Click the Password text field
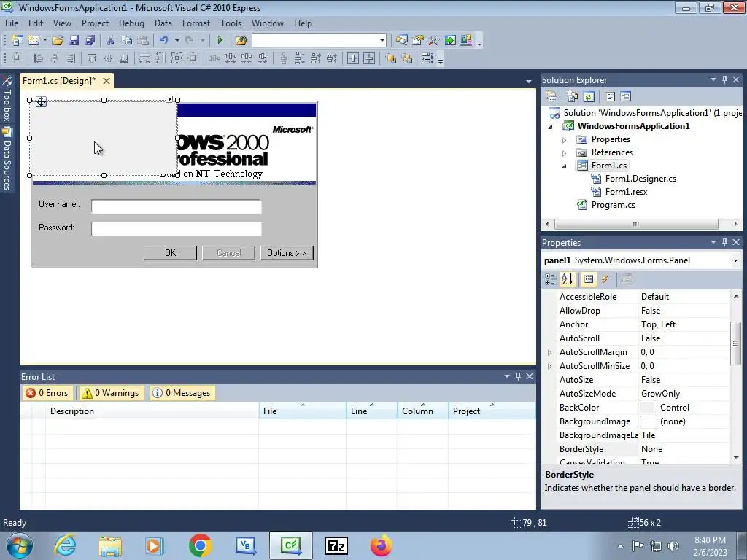Viewport: 747px width, 560px height. pyautogui.click(x=177, y=229)
